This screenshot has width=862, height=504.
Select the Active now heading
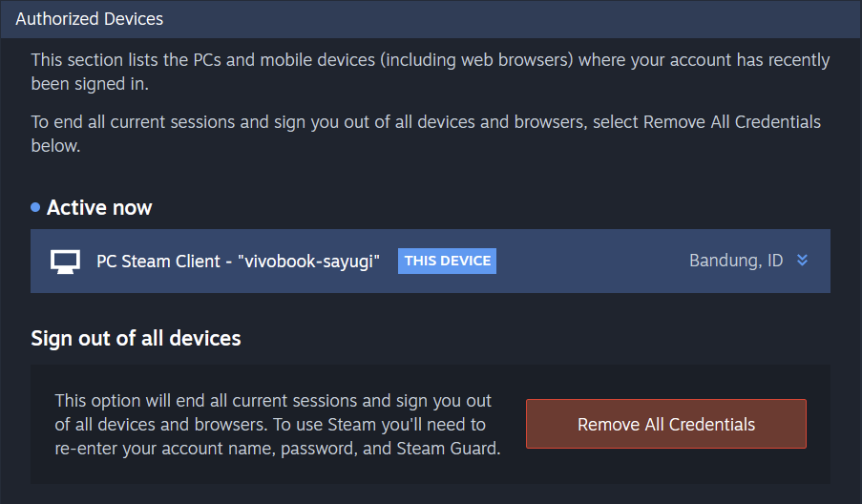click(x=99, y=208)
